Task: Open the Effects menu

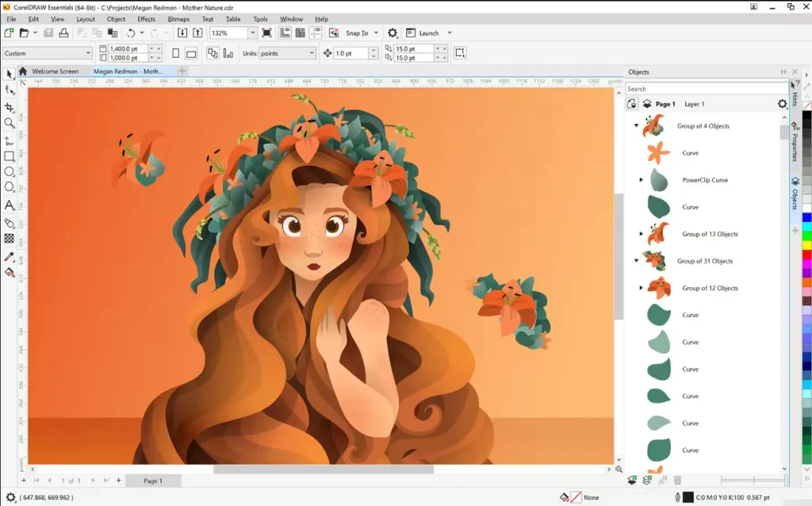Action: click(x=147, y=19)
